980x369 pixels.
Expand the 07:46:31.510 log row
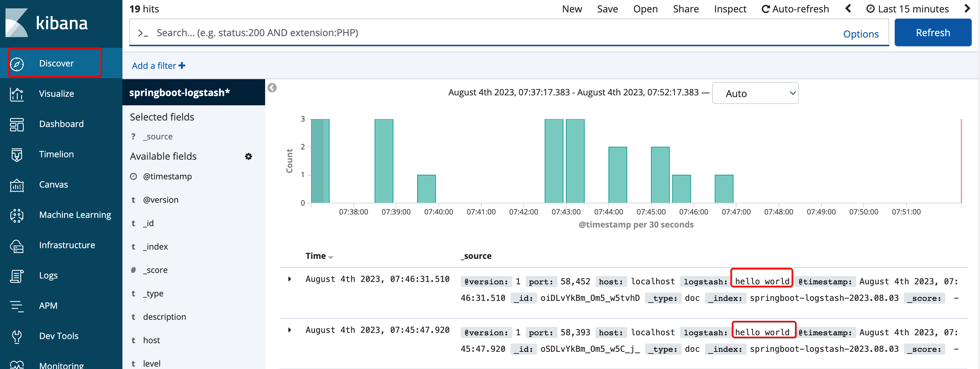coord(290,279)
